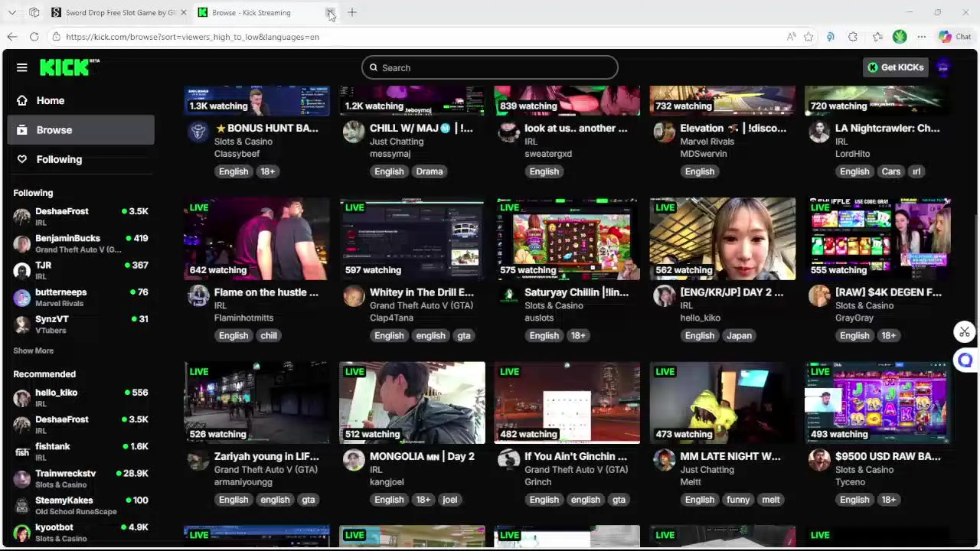The width and height of the screenshot is (980, 551).
Task: Open Trainwreckstv recommended channel
Action: coord(80,478)
